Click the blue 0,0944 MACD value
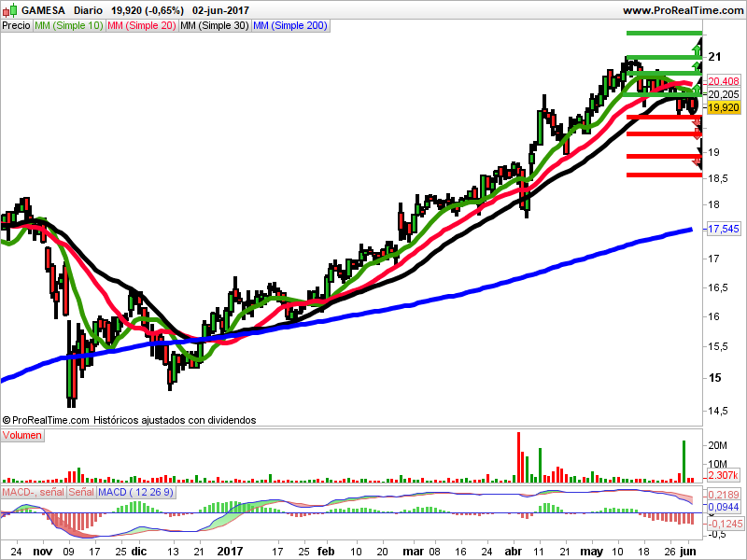 [x=723, y=507]
